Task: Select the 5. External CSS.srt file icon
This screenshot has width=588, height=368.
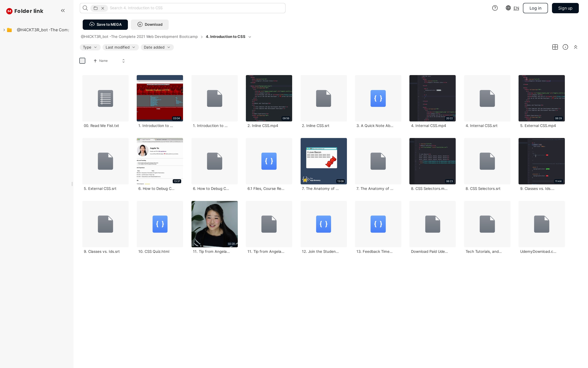Action: pyautogui.click(x=105, y=161)
